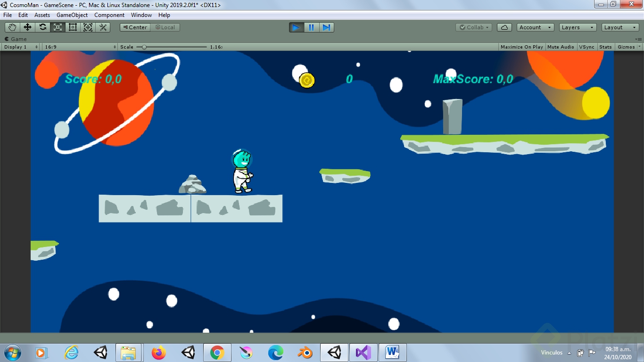
Task: Advance one frame with the Step button
Action: pyautogui.click(x=326, y=27)
